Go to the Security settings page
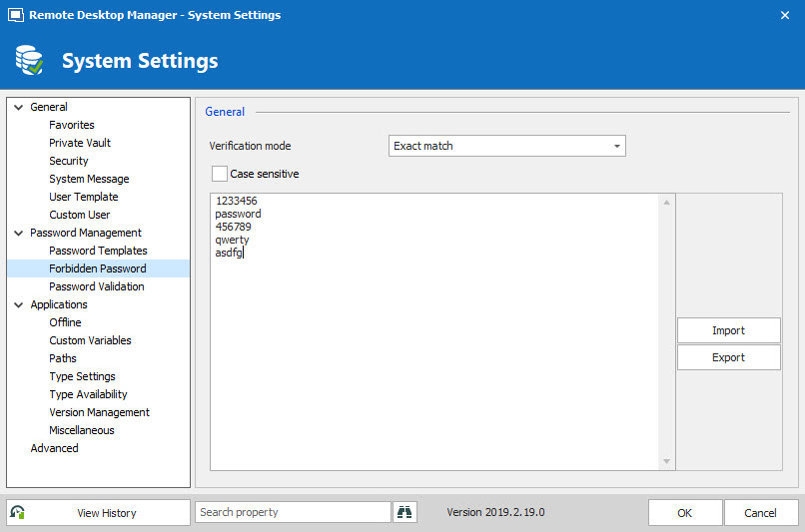Image resolution: width=805 pixels, height=532 pixels. pyautogui.click(x=69, y=161)
